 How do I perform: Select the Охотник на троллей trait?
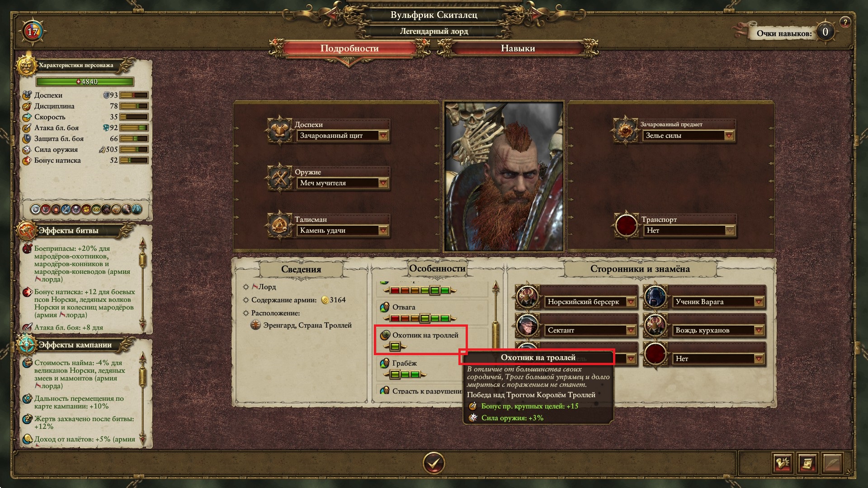coord(420,340)
